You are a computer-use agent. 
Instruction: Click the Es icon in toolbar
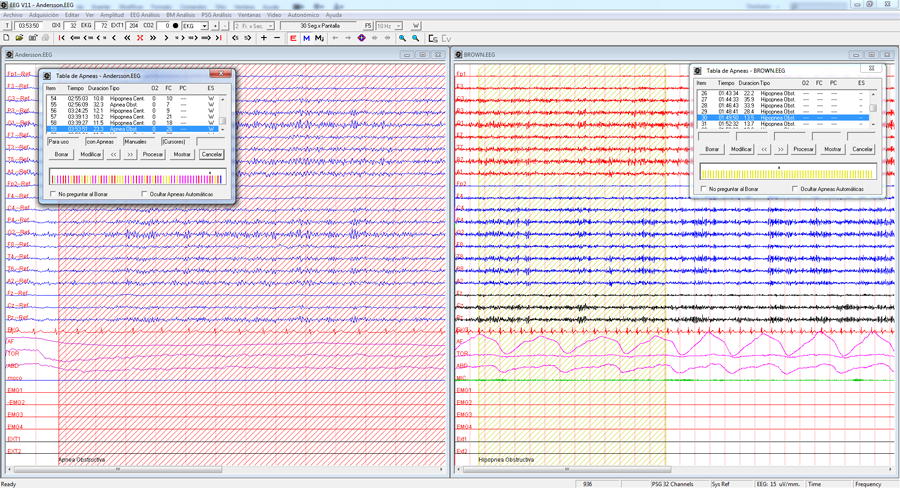(x=433, y=38)
